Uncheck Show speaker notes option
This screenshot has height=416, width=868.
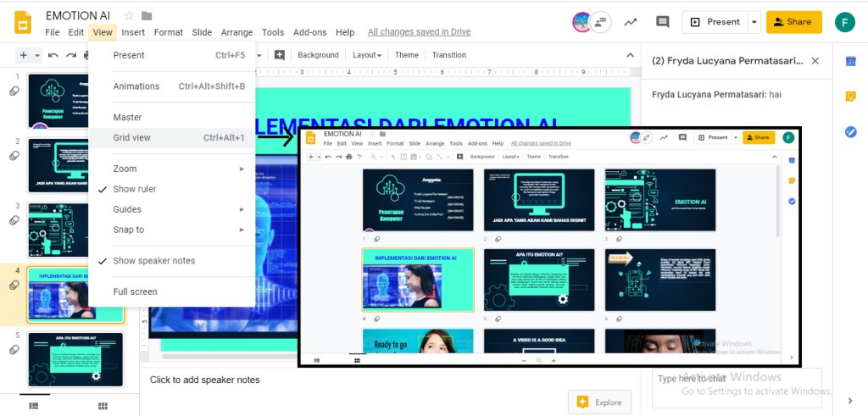click(x=153, y=261)
